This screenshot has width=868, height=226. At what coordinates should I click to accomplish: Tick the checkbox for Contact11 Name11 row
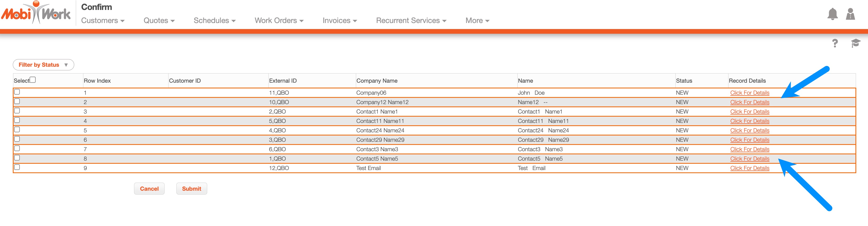[17, 120]
